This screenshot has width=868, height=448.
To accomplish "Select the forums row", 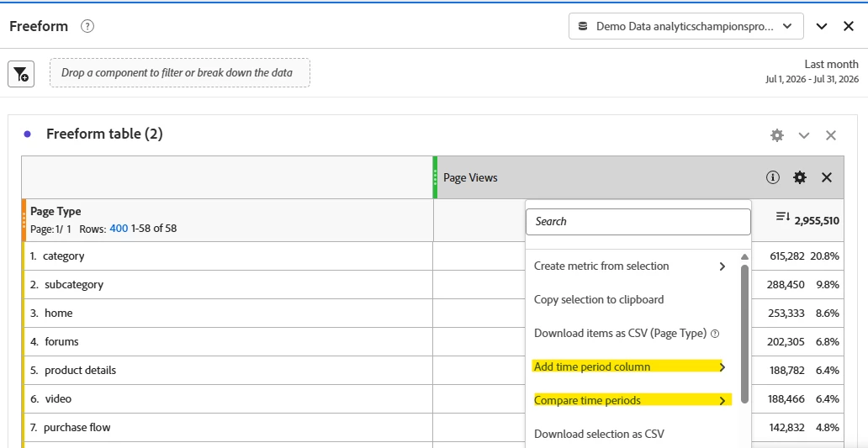I will tap(228, 342).
